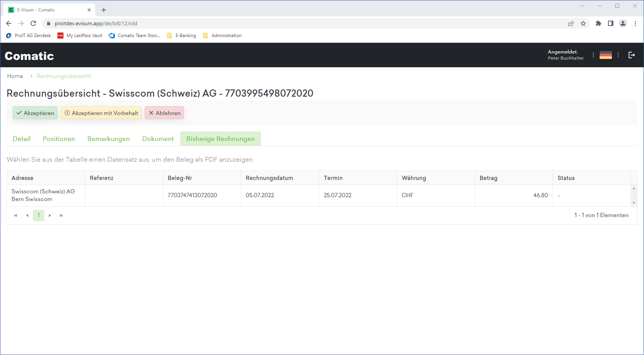View site information lock icon
The width and height of the screenshot is (644, 355).
(48, 23)
